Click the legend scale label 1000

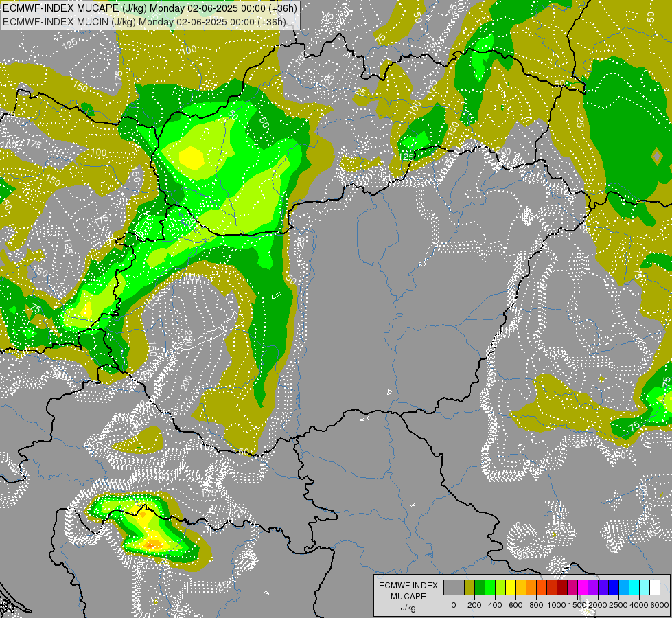coord(557,605)
